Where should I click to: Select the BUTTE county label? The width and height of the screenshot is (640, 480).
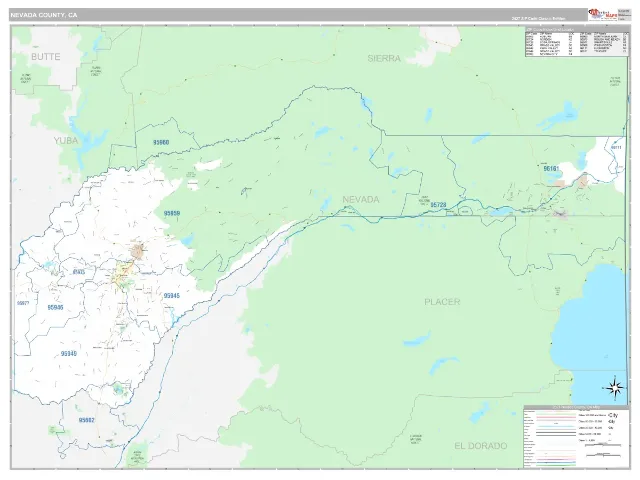(x=45, y=57)
